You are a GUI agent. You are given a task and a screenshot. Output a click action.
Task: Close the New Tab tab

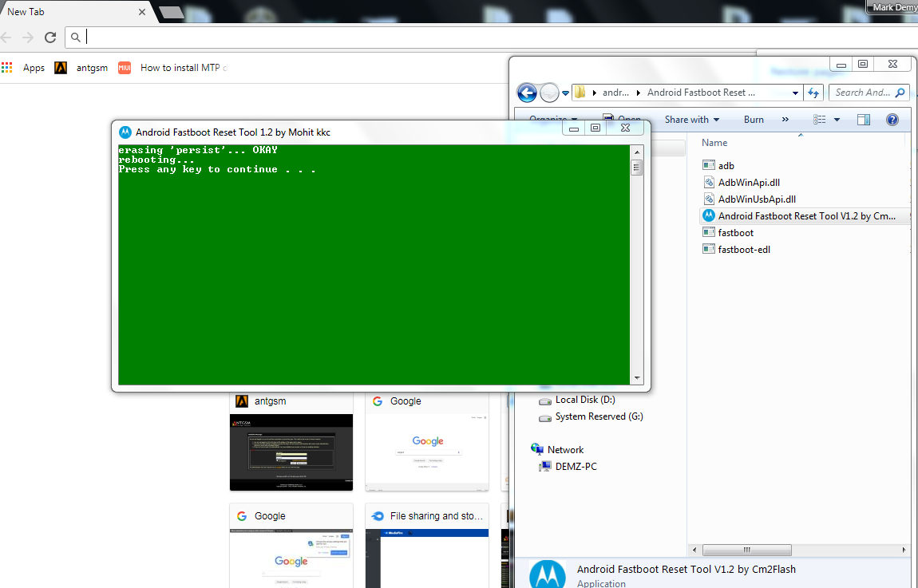[x=141, y=12]
